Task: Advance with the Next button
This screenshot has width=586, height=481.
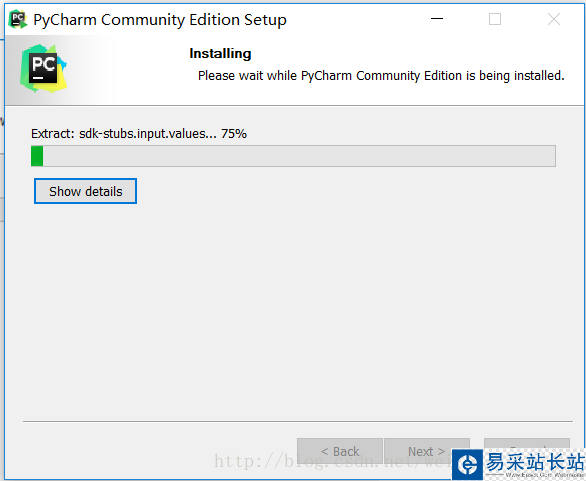Action: click(x=426, y=451)
